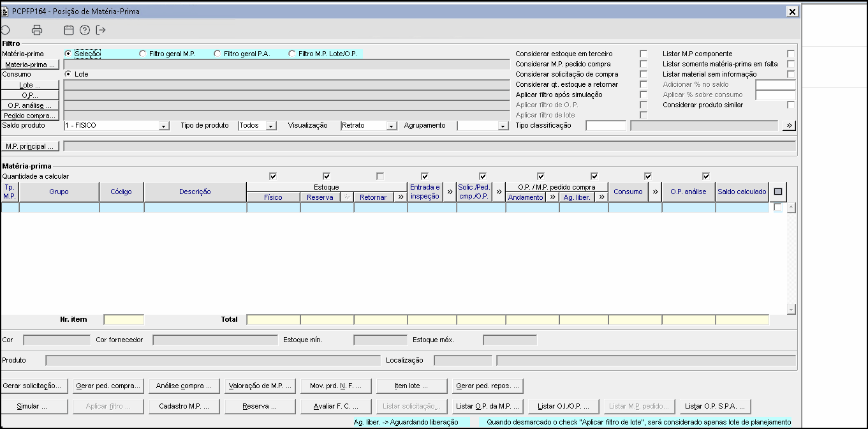Select the Seleção radio option
The width and height of the screenshot is (868, 429).
point(68,54)
